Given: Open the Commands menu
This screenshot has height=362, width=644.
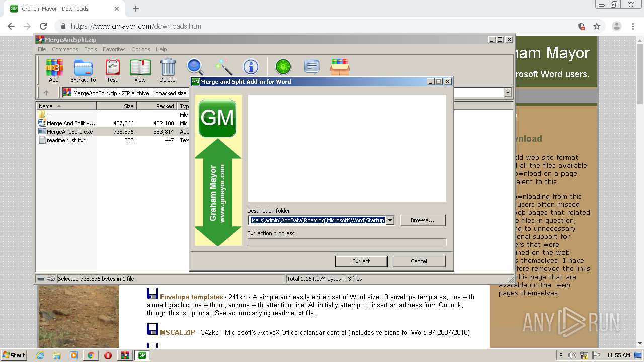Looking at the screenshot, I should point(65,49).
